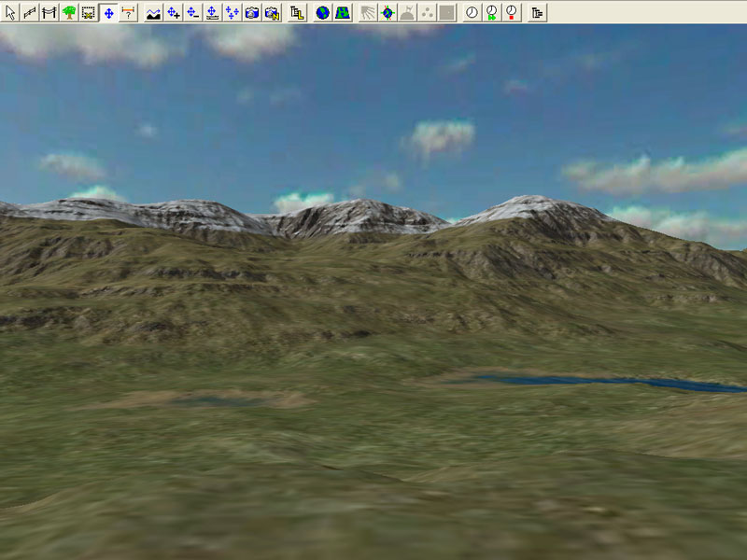
Task: Pick the green tree planting tool
Action: [x=69, y=13]
